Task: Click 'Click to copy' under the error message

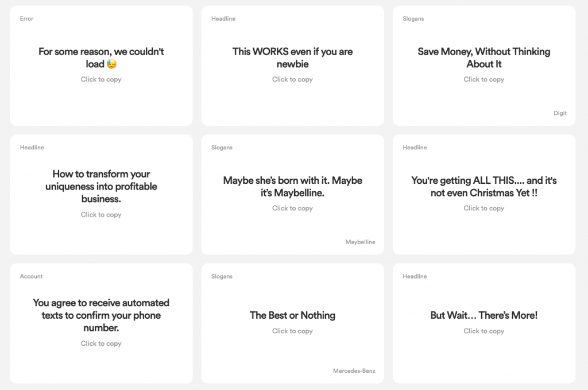Action: 101,79
